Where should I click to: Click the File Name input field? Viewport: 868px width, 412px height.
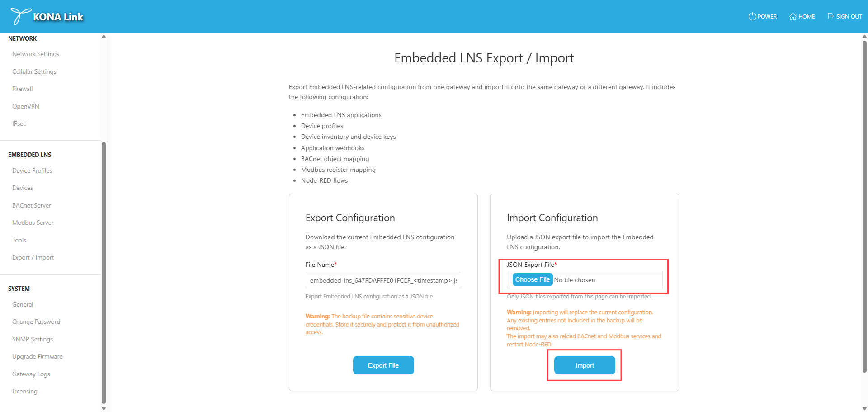click(383, 280)
